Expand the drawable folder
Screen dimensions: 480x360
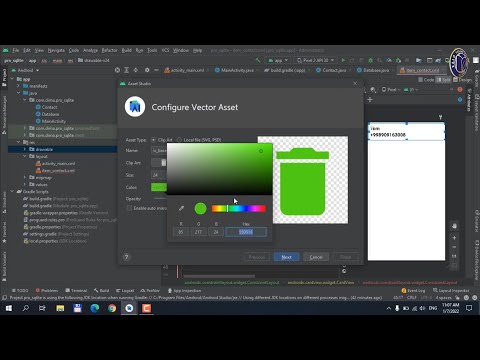[25, 149]
